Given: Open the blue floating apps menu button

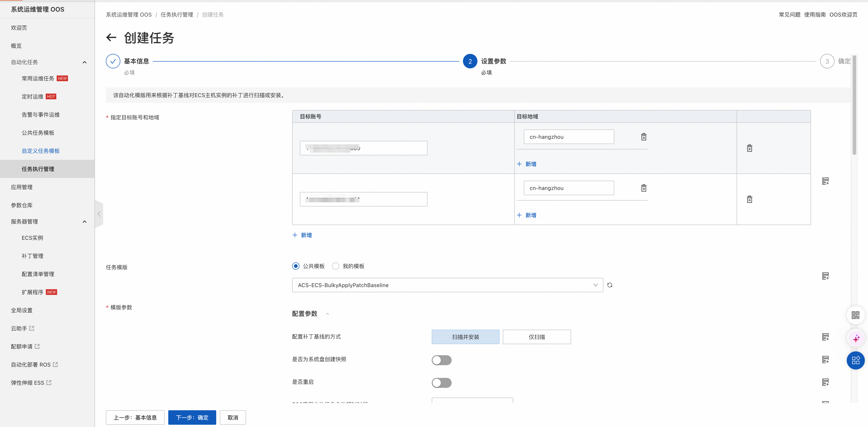Looking at the screenshot, I should click(856, 360).
